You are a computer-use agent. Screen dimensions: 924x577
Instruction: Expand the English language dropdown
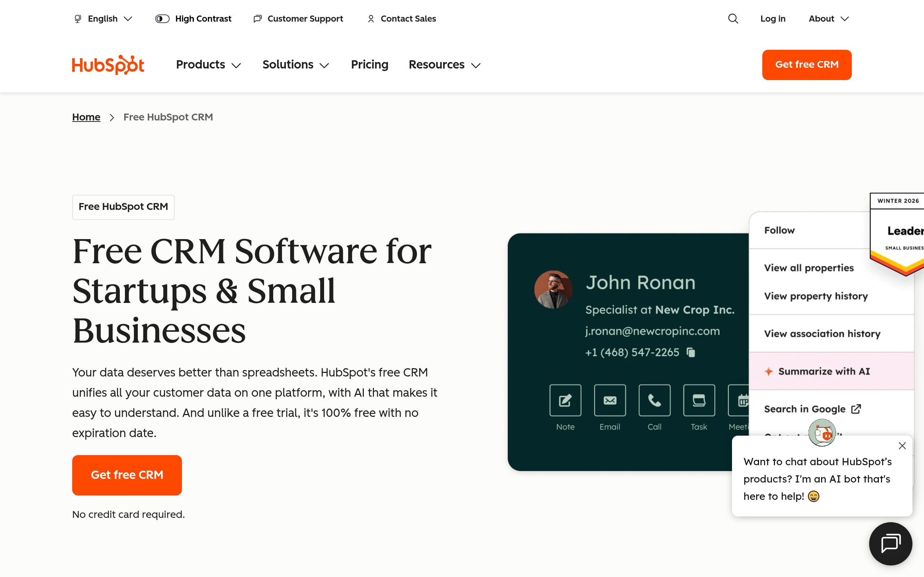(103, 18)
